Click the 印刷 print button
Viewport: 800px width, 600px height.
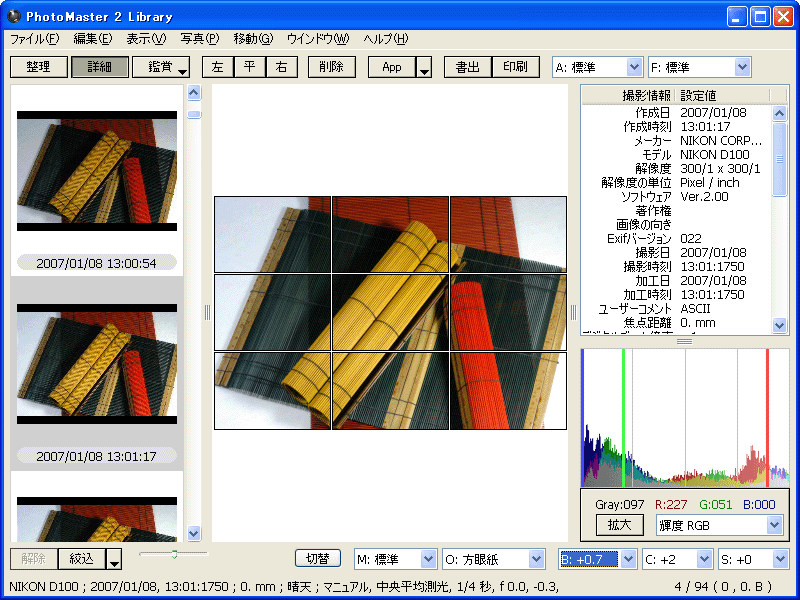(x=515, y=67)
